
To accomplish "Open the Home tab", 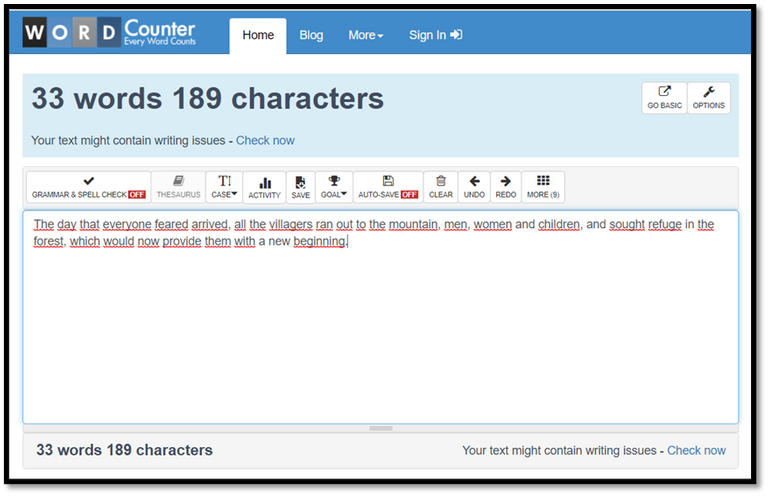I will pos(258,35).
